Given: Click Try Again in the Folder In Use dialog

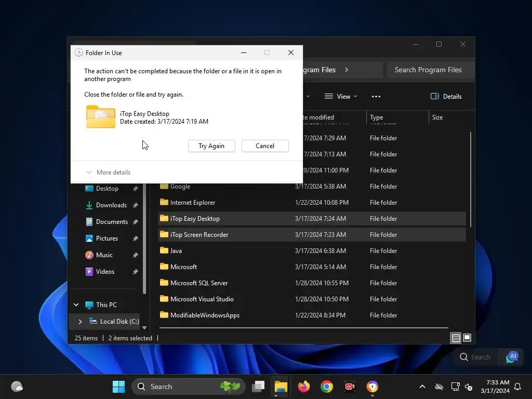Looking at the screenshot, I should (211, 146).
